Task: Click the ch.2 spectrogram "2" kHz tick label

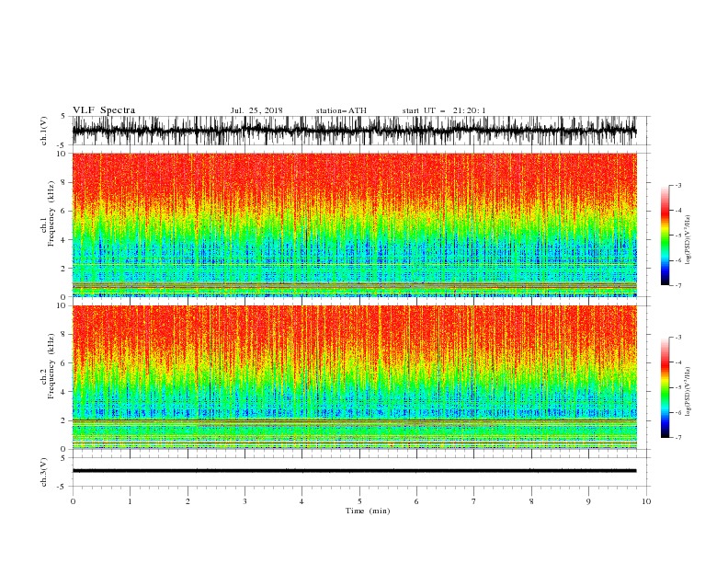Action: pyautogui.click(x=64, y=420)
